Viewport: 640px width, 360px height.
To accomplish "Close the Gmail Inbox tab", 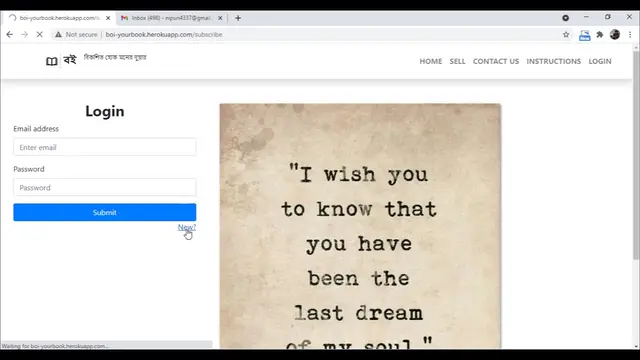I will coord(220,18).
